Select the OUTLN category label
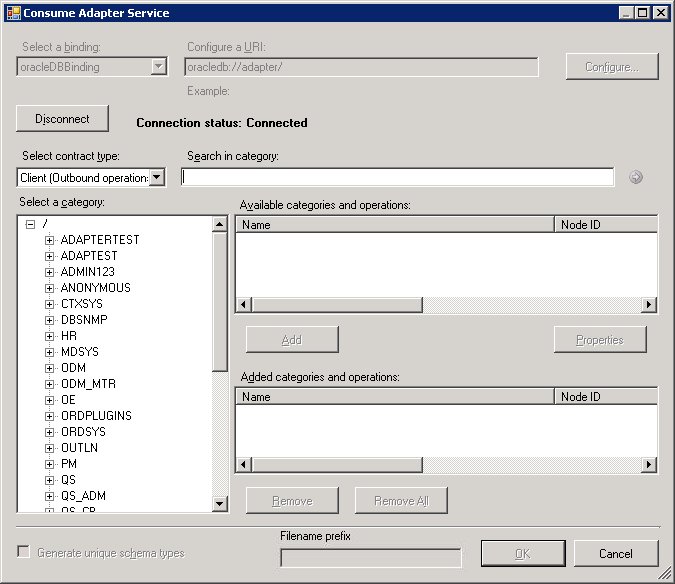The height and width of the screenshot is (584, 675). (x=79, y=448)
